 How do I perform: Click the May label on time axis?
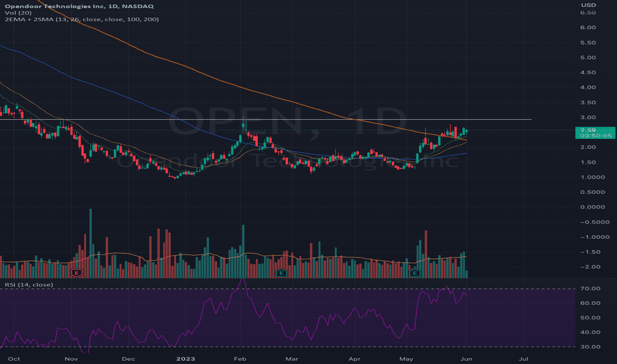coord(406,359)
